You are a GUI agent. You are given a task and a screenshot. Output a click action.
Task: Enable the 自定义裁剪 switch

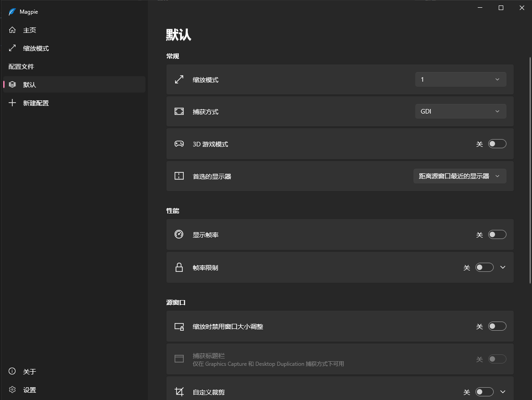(x=484, y=392)
